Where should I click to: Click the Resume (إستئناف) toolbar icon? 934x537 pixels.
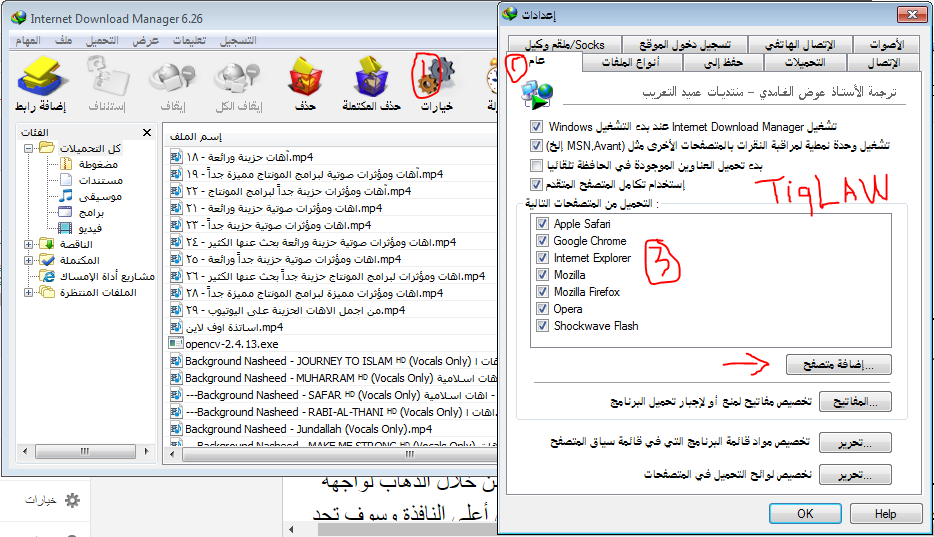pyautogui.click(x=107, y=76)
